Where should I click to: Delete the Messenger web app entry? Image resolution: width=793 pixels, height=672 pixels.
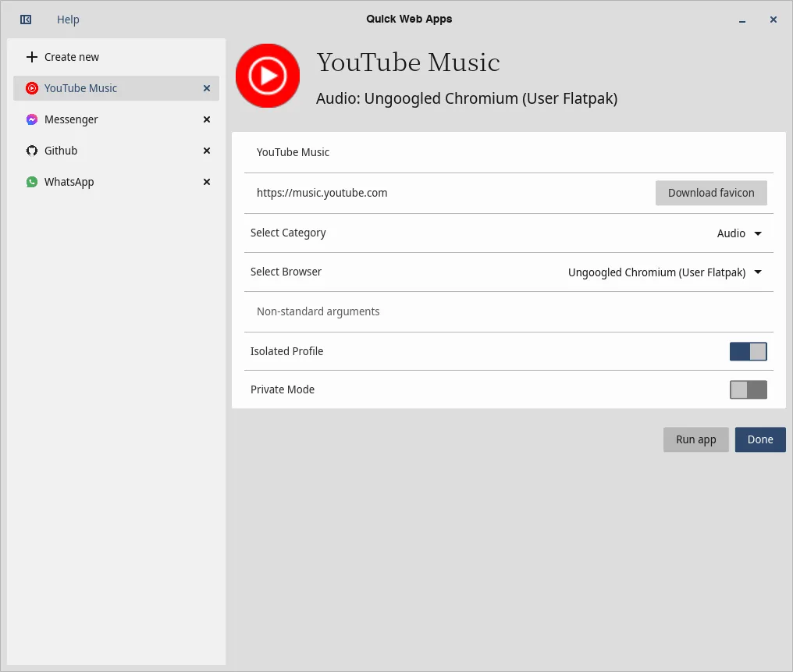click(207, 119)
